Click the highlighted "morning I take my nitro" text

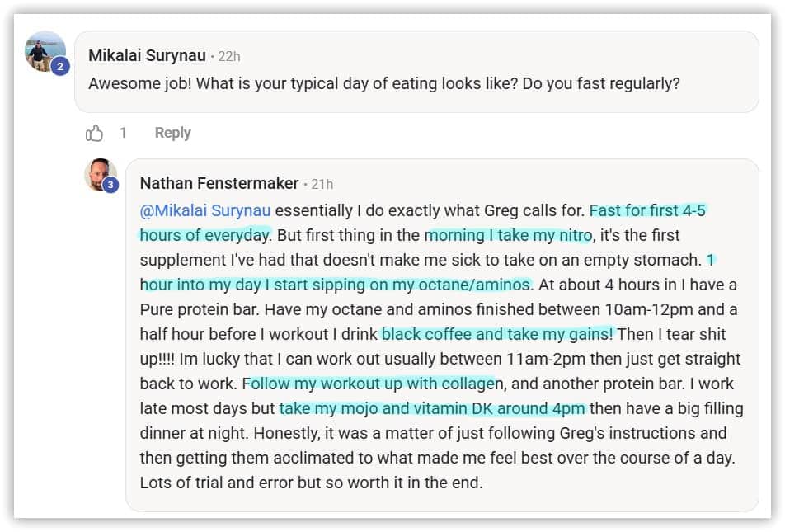pyautogui.click(x=508, y=235)
